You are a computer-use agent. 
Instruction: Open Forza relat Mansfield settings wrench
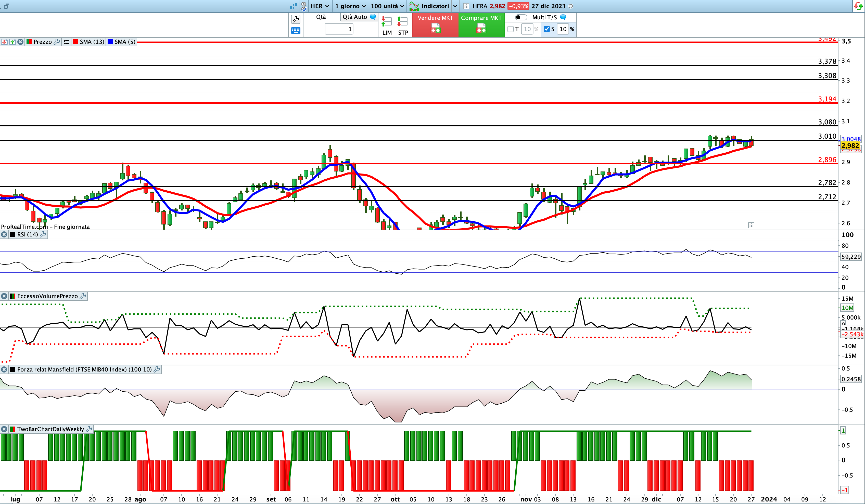click(x=157, y=369)
